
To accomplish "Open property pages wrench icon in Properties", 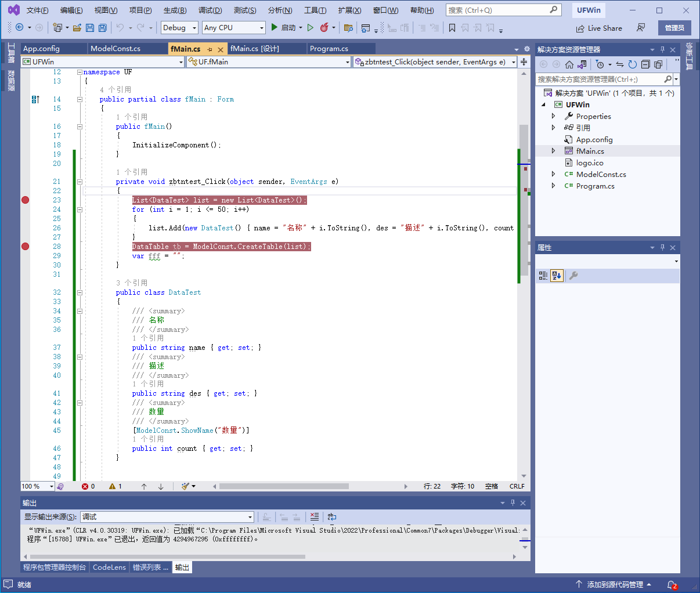I will (x=573, y=276).
